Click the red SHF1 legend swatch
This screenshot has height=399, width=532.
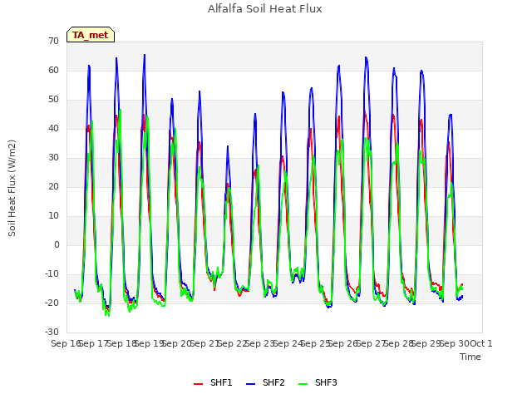tap(198, 384)
